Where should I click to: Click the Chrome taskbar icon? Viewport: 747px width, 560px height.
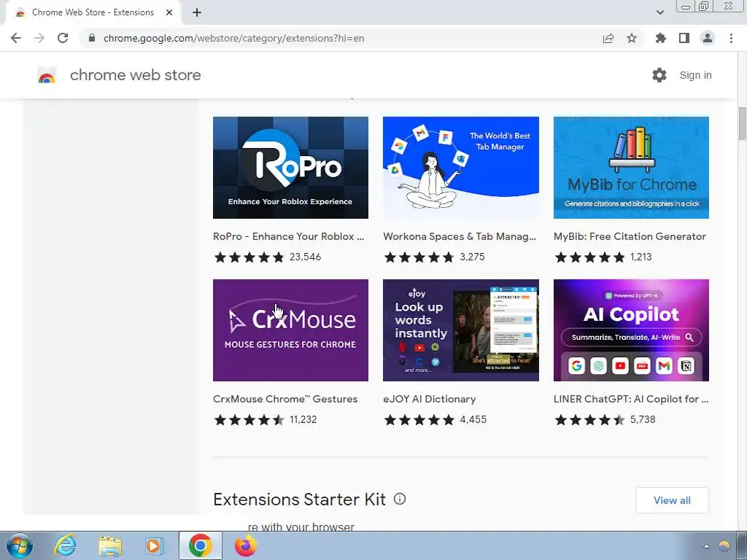(200, 545)
